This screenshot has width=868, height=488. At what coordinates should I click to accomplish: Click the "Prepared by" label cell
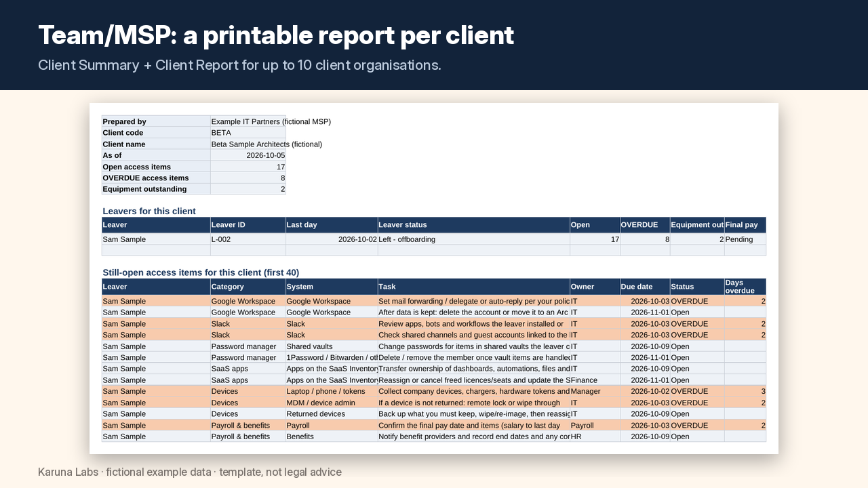[x=156, y=121]
